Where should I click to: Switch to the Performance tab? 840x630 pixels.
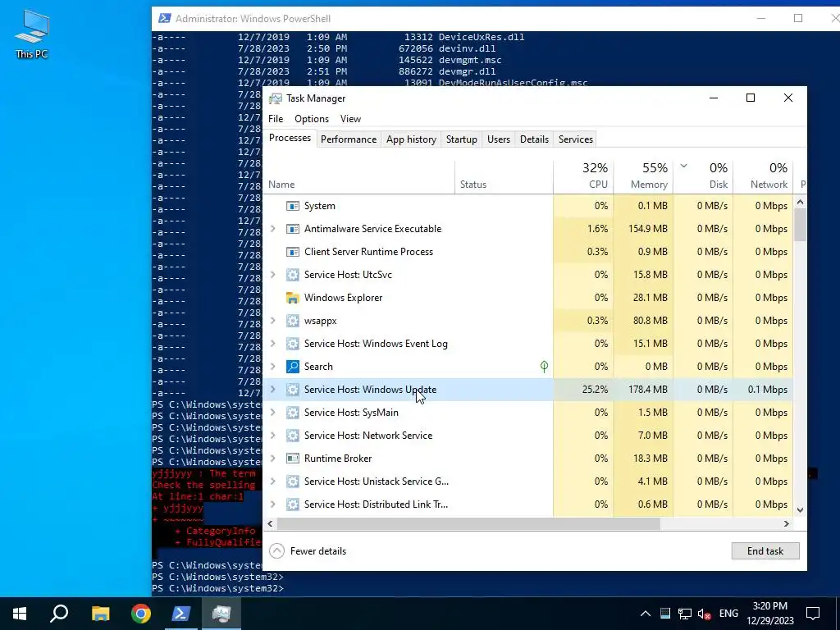point(349,139)
